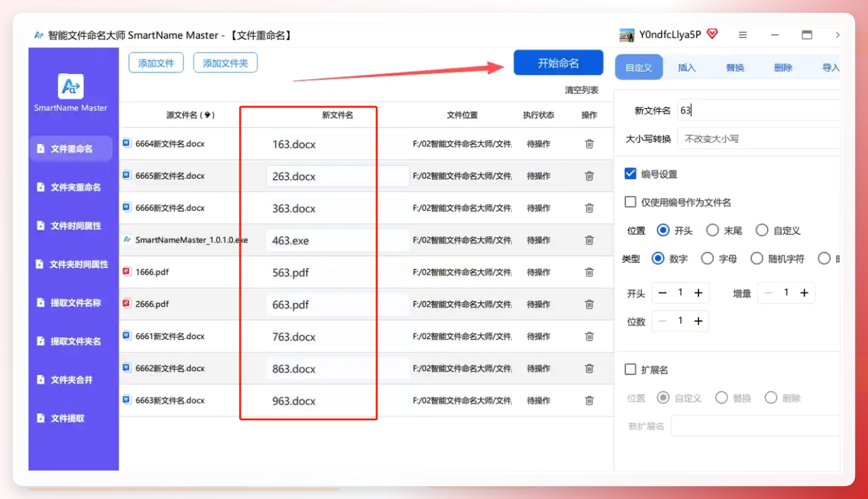Click the 添加文件夹 button

225,63
